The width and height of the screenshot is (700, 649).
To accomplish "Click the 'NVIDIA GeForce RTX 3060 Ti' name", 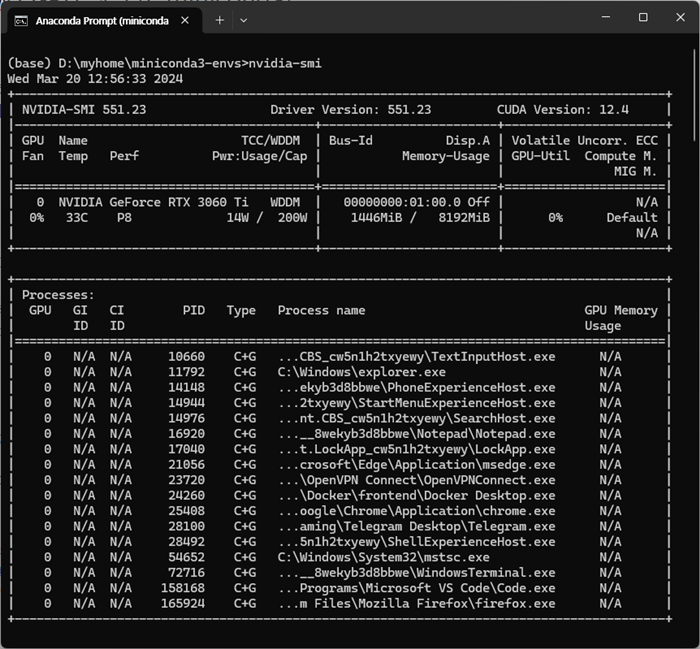I will [x=154, y=203].
